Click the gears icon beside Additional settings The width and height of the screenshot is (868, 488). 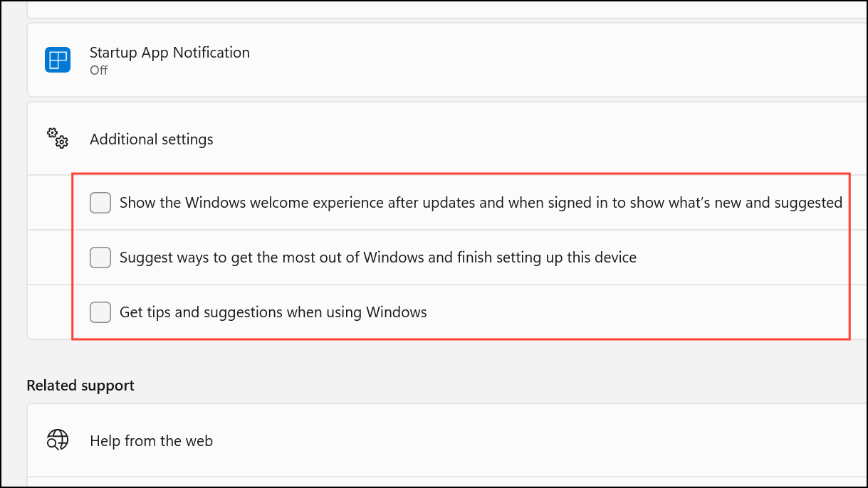coord(57,139)
